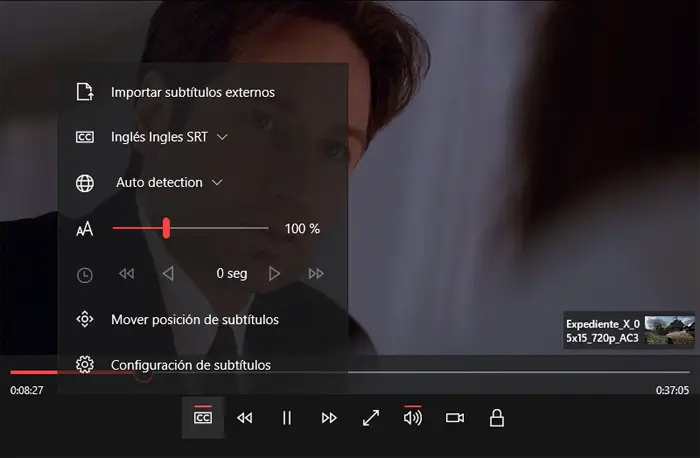Open the Expediente_X_05x15 next video thumbnail
This screenshot has height=458, width=700.
point(670,330)
